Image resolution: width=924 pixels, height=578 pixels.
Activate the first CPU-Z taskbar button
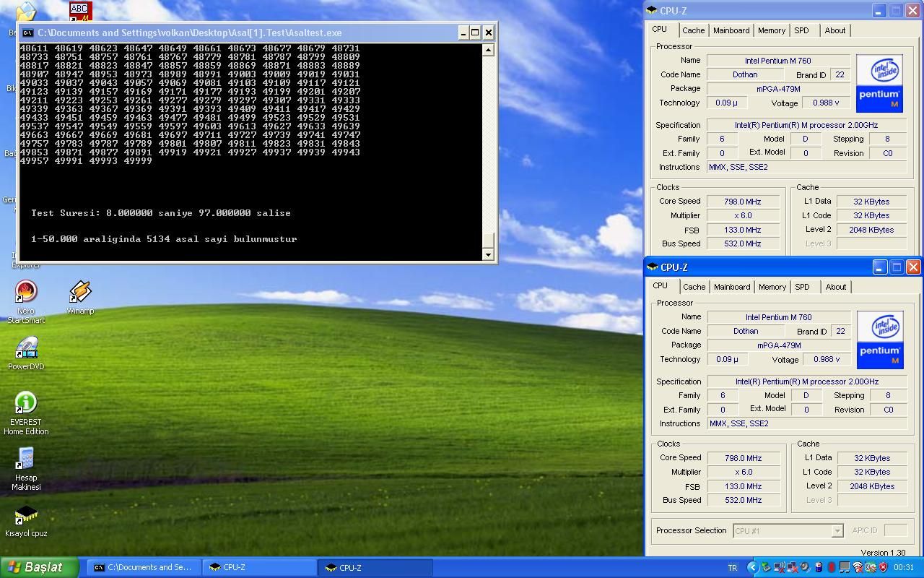pos(260,567)
